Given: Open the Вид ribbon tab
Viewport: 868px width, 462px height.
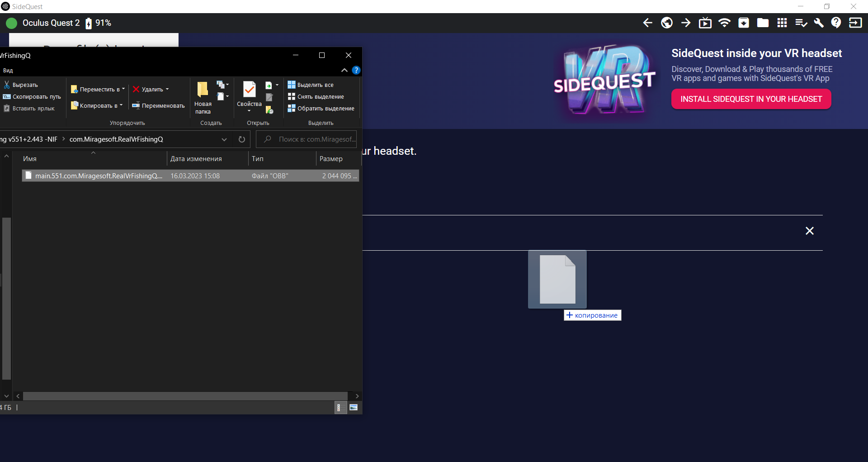Looking at the screenshot, I should (x=8, y=70).
